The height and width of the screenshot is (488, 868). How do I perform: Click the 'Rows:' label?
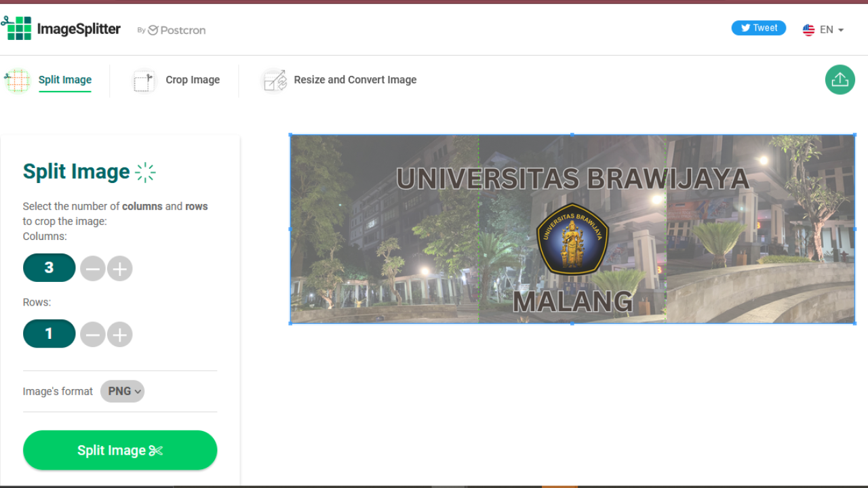tap(37, 302)
